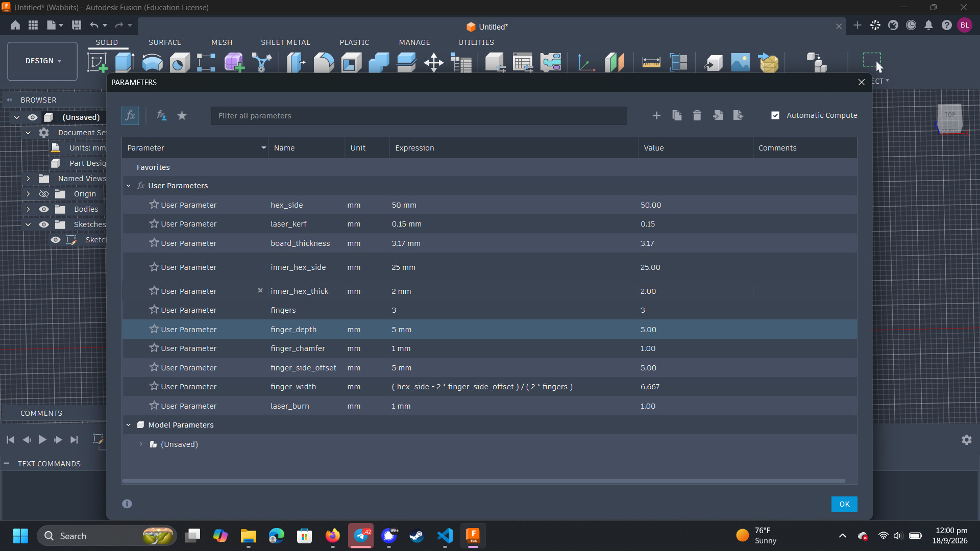Open the Measure ruler tool
The width and height of the screenshot is (980, 551).
[x=651, y=63]
